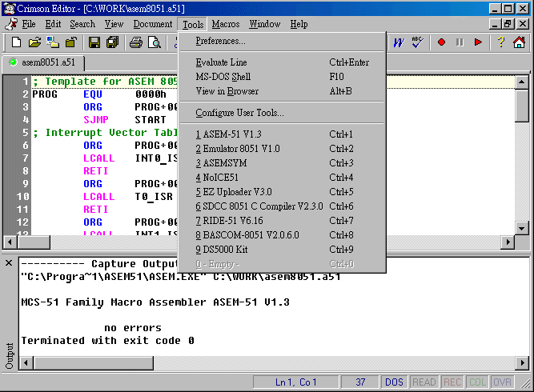Click the DOS file format status entry
The image size is (534, 392).
tap(394, 382)
